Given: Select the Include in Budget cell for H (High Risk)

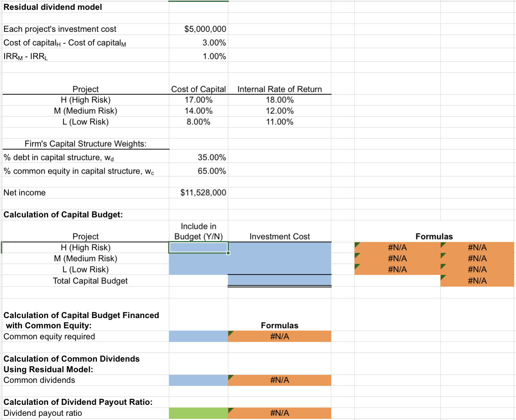Looking at the screenshot, I should tap(198, 247).
